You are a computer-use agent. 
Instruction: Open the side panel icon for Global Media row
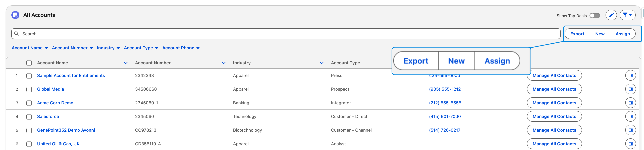tap(630, 89)
